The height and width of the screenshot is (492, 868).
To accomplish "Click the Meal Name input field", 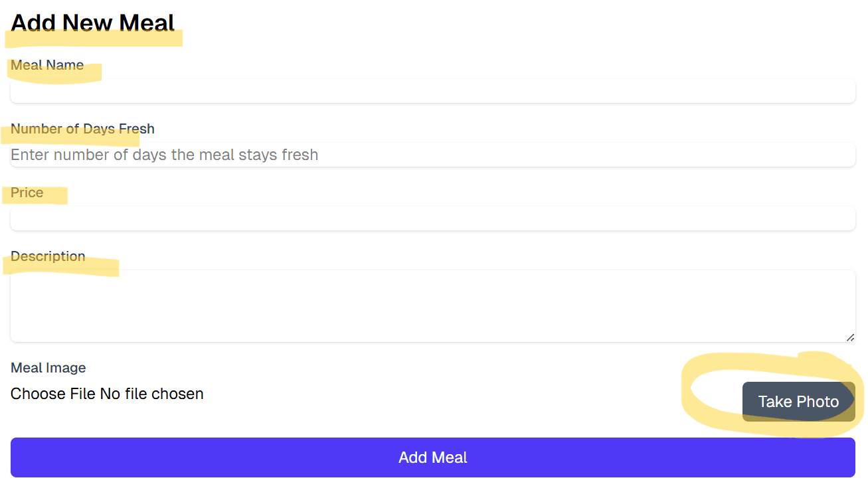I will point(432,92).
